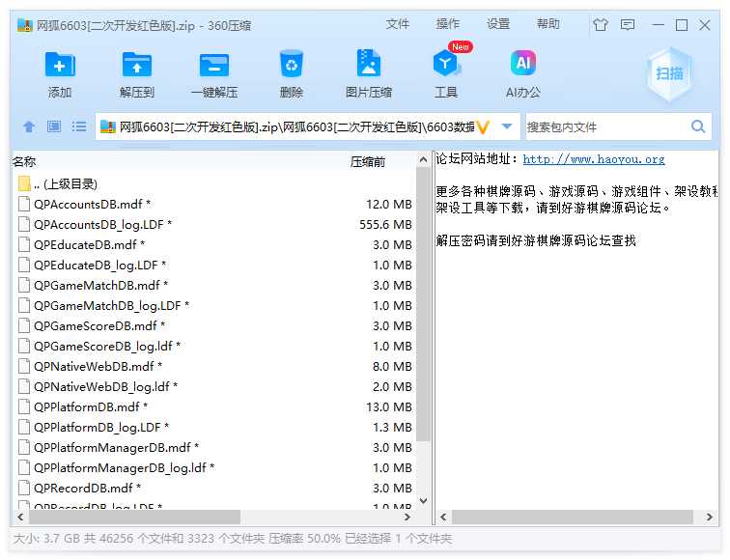Click file list horizontal scroll right arrow
The width and height of the screenshot is (730, 560).
(x=407, y=517)
